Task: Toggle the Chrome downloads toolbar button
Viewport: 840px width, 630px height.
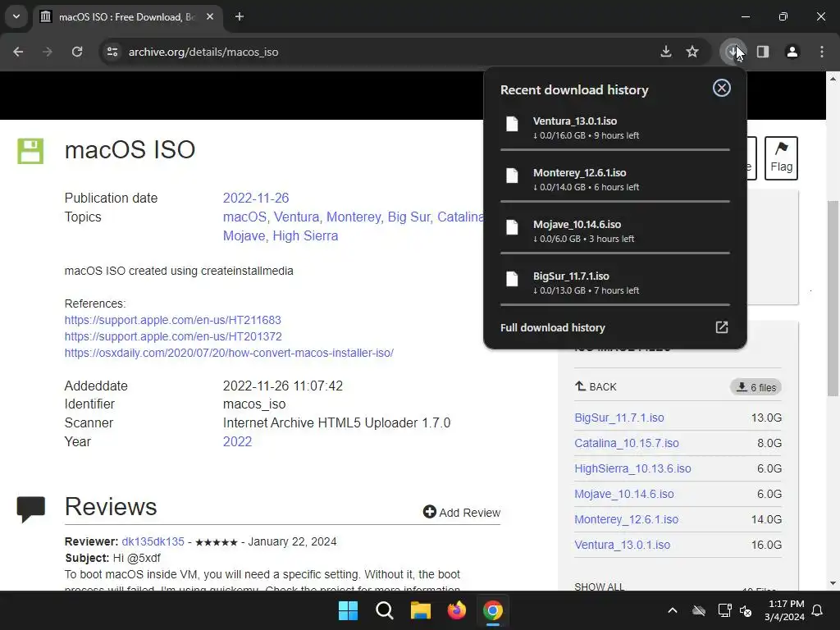Action: point(733,52)
